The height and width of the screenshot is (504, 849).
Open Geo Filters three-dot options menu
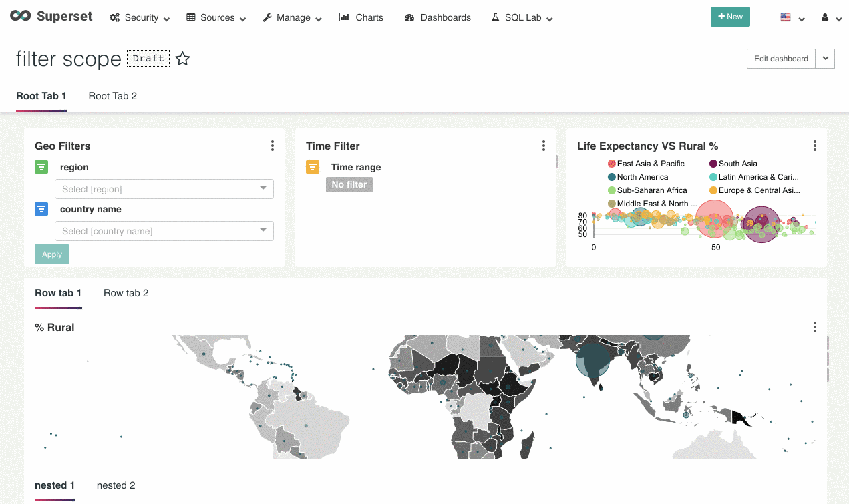(x=273, y=146)
